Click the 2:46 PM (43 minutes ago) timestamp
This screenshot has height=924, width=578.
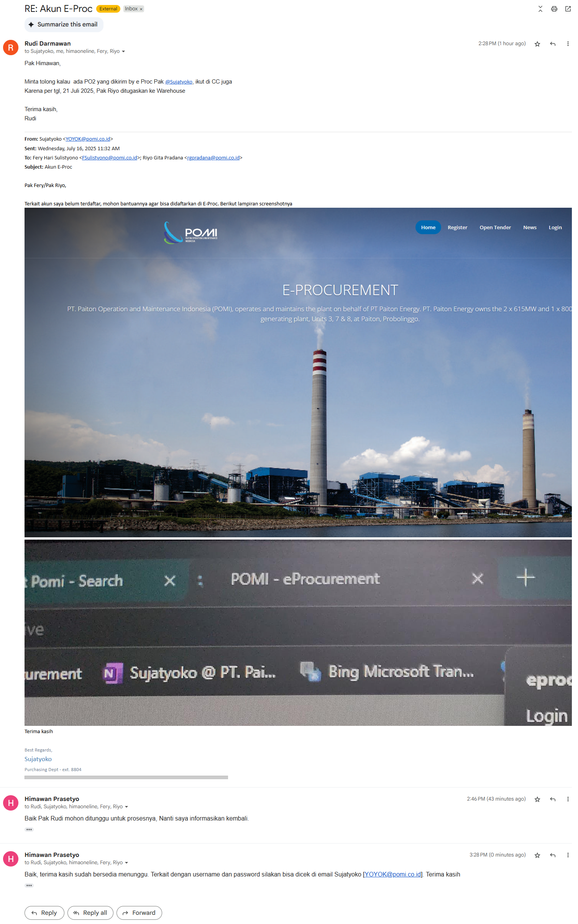click(x=496, y=799)
